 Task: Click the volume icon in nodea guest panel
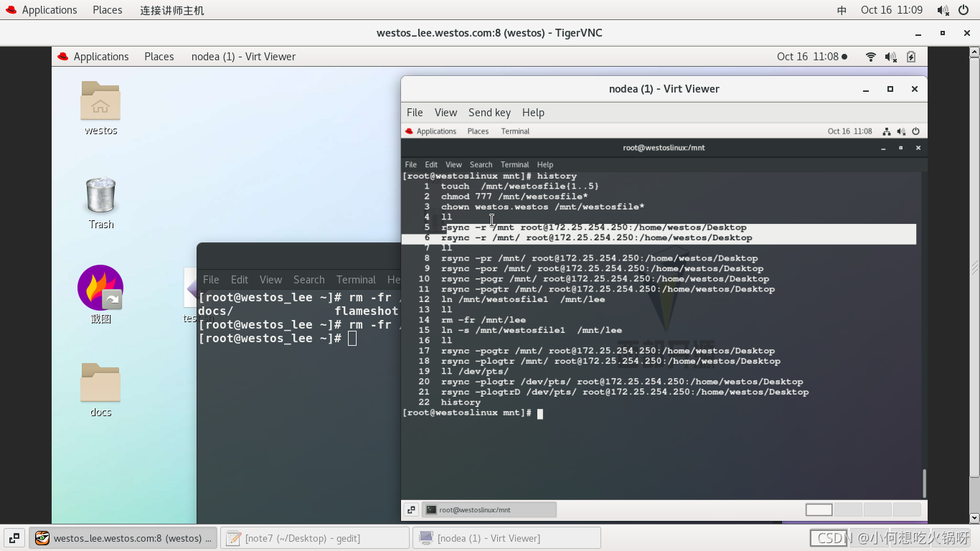[901, 131]
